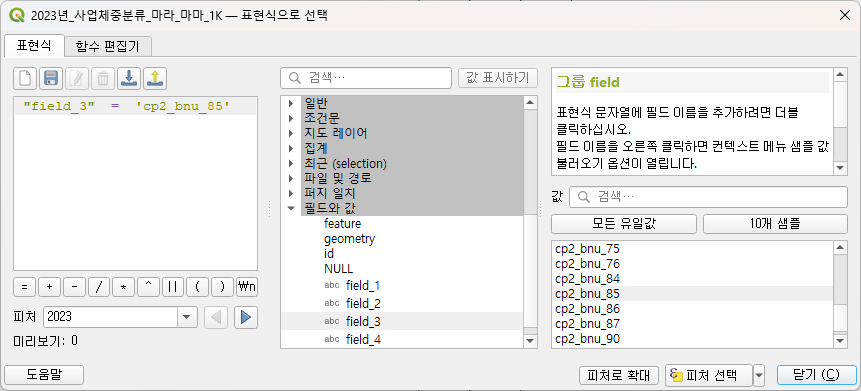Export user expressions with up-arrow icon

pyautogui.click(x=155, y=79)
